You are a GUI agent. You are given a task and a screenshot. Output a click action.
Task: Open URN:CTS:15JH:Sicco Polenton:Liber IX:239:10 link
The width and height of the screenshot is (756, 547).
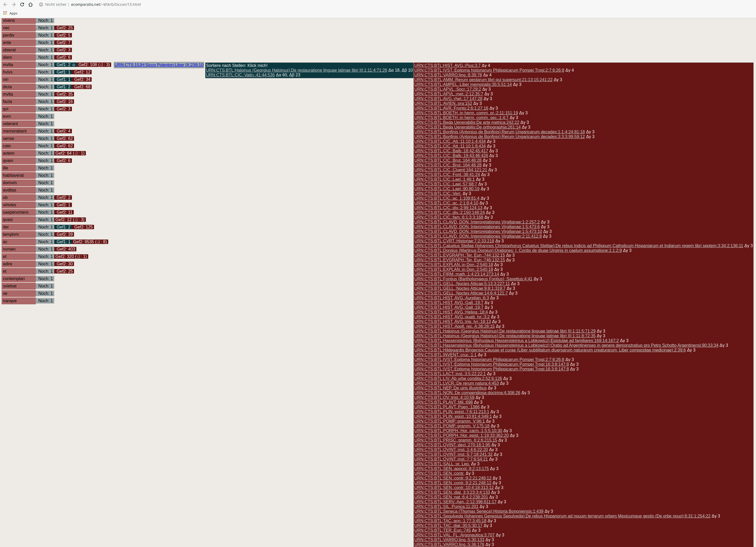coord(159,65)
